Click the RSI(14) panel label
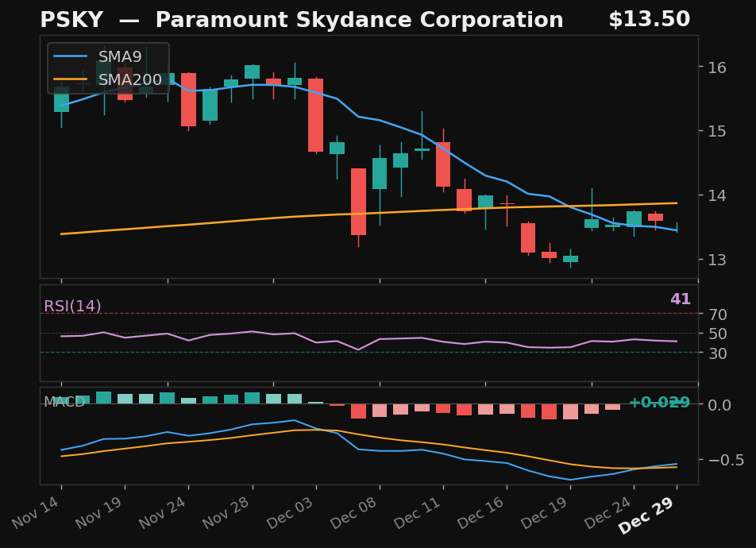 point(72,306)
